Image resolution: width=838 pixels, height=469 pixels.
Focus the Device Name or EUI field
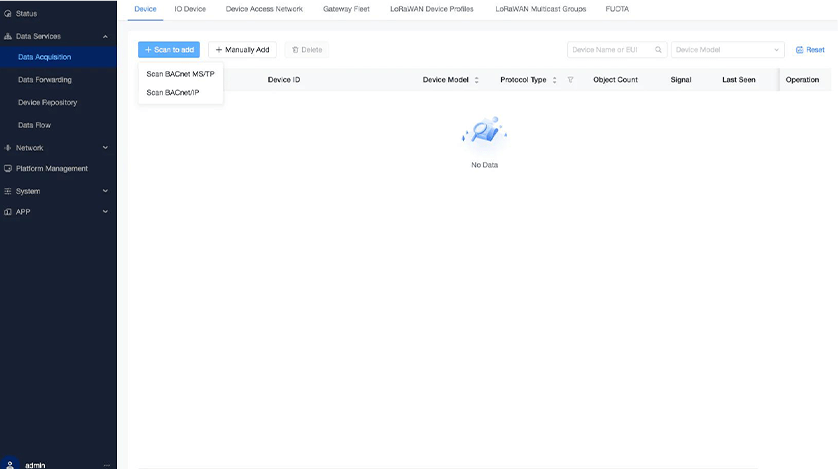(610, 50)
